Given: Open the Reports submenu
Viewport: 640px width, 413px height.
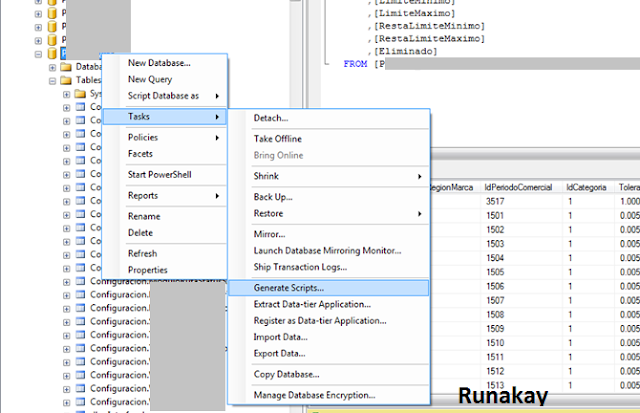Looking at the screenshot, I should (x=164, y=195).
